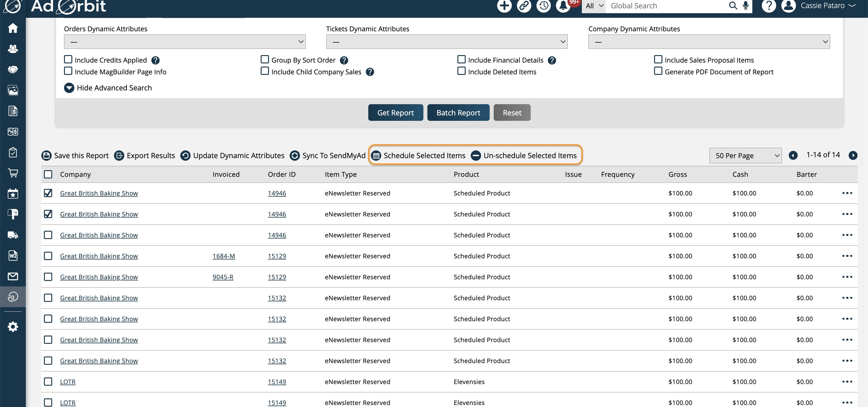
Task: Open the mailbox icon in sidebar
Action: [13, 214]
